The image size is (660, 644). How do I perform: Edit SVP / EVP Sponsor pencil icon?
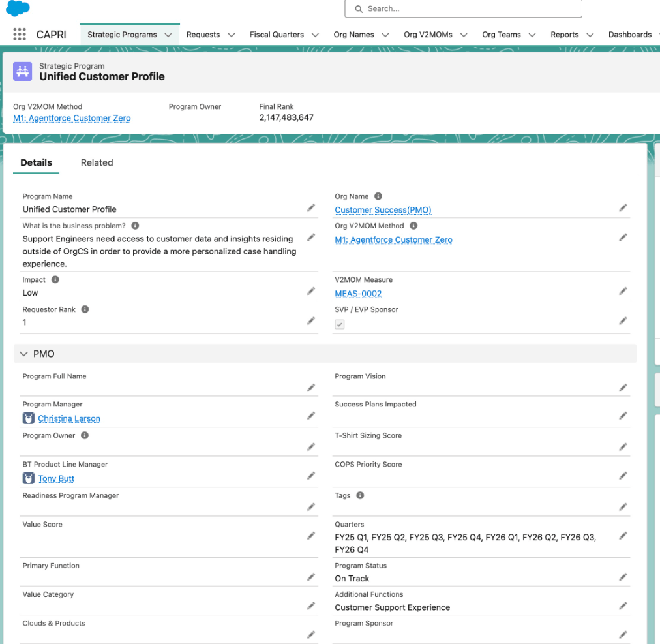[623, 321]
